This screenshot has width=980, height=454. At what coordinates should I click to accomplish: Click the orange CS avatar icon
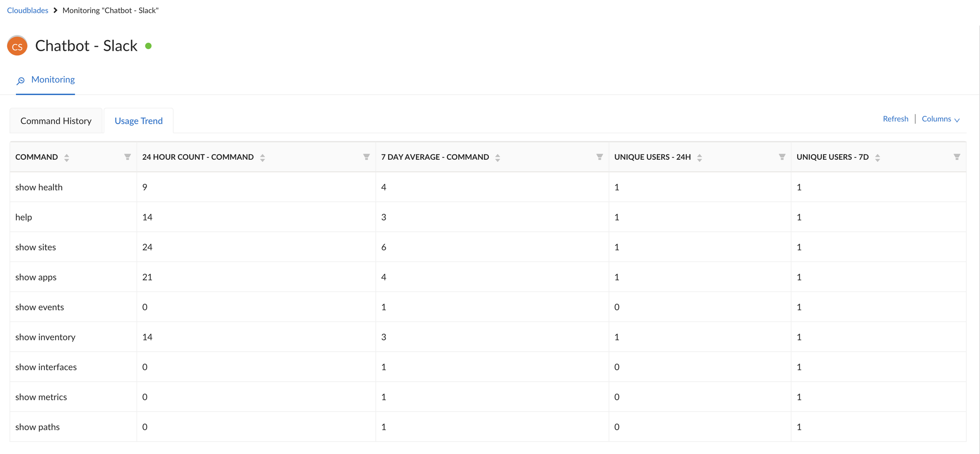(17, 46)
